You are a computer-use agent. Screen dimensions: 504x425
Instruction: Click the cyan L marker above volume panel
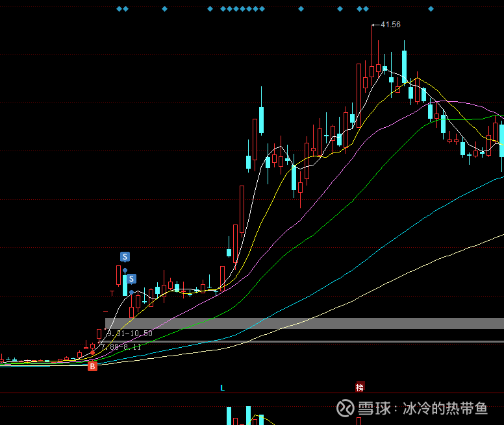[x=222, y=388]
